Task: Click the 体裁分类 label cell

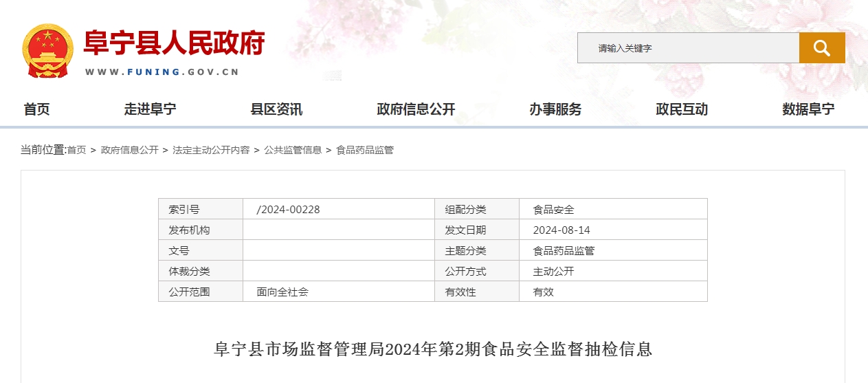Action: click(x=201, y=271)
